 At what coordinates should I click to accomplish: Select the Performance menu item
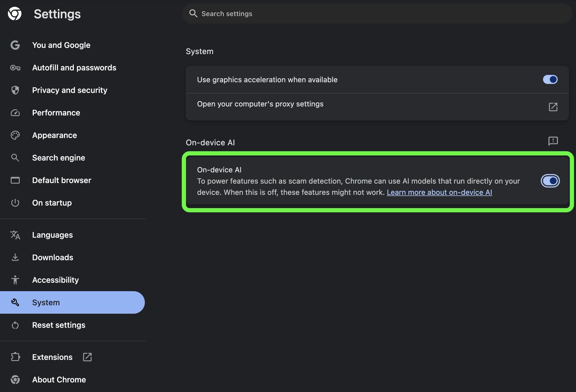tap(72, 113)
